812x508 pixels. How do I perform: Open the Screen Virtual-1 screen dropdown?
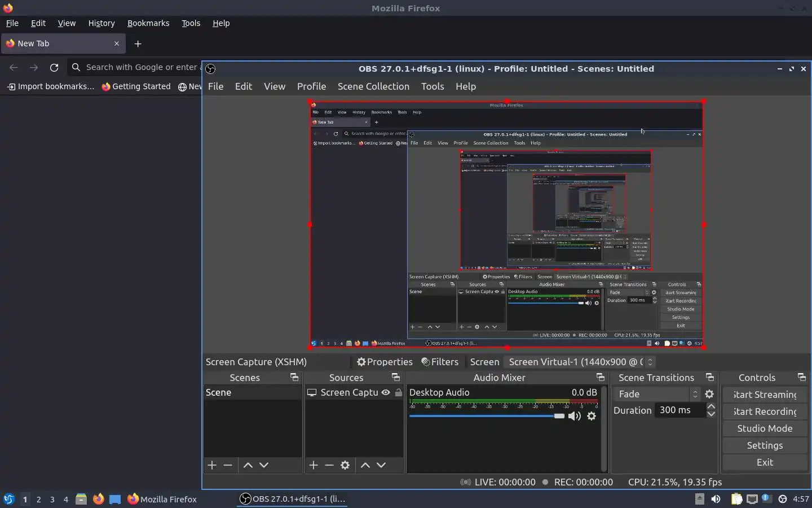pyautogui.click(x=579, y=362)
